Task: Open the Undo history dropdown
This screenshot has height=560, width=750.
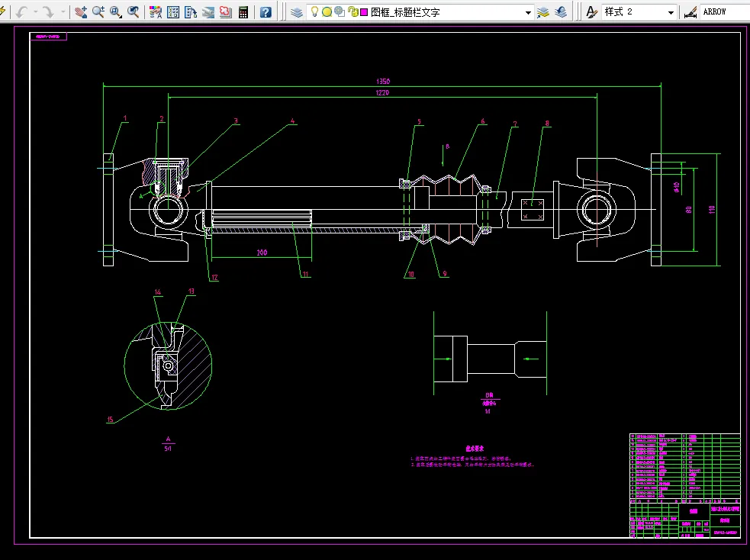Action: click(x=35, y=12)
